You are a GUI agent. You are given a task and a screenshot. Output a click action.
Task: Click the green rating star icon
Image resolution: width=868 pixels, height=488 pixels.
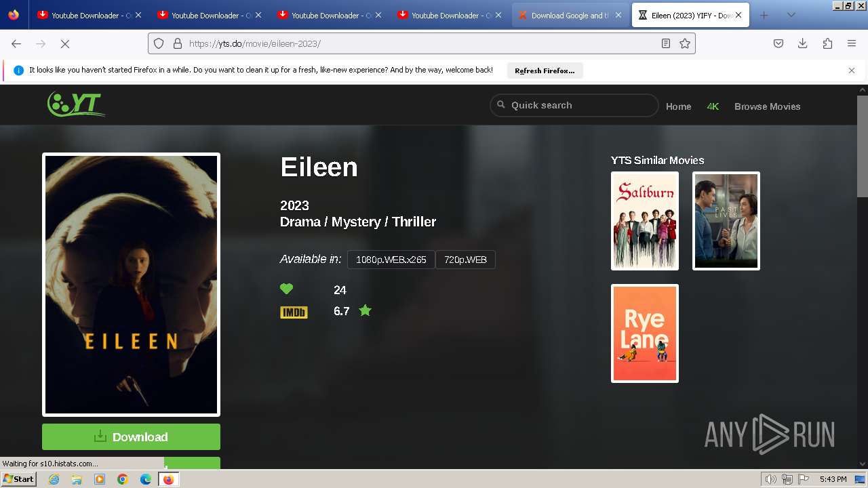tap(365, 310)
